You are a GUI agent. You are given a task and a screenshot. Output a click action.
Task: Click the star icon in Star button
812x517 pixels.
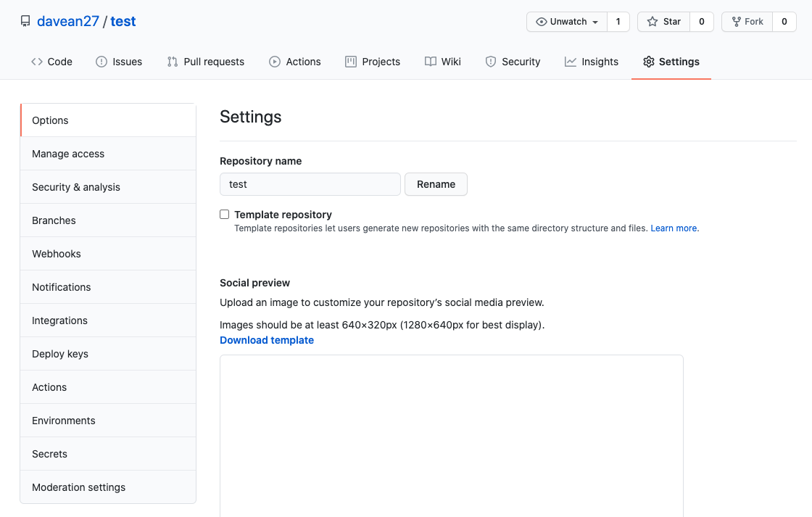click(652, 22)
